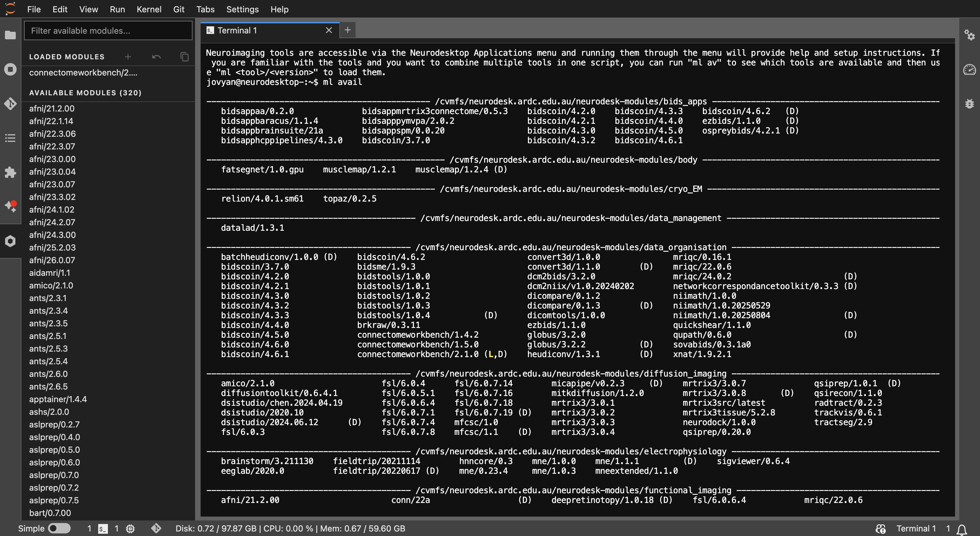Open the Table of Contents panel
The height and width of the screenshot is (536, 980).
(10, 138)
